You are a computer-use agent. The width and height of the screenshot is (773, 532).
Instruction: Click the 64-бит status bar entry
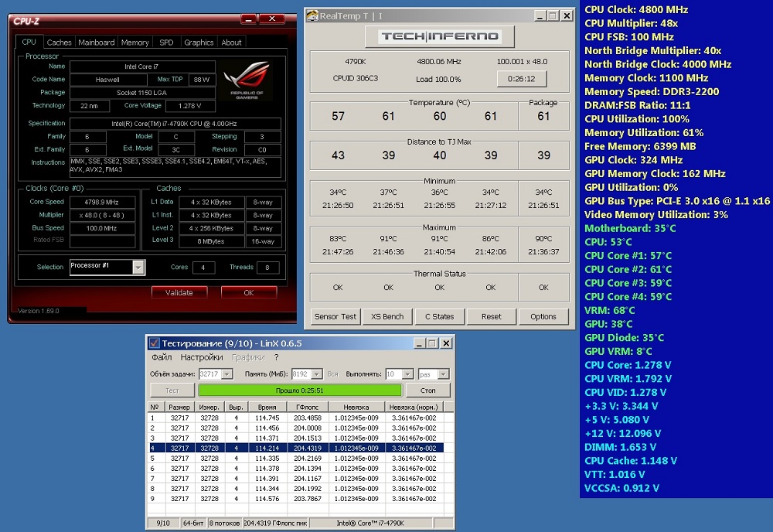coord(193,523)
